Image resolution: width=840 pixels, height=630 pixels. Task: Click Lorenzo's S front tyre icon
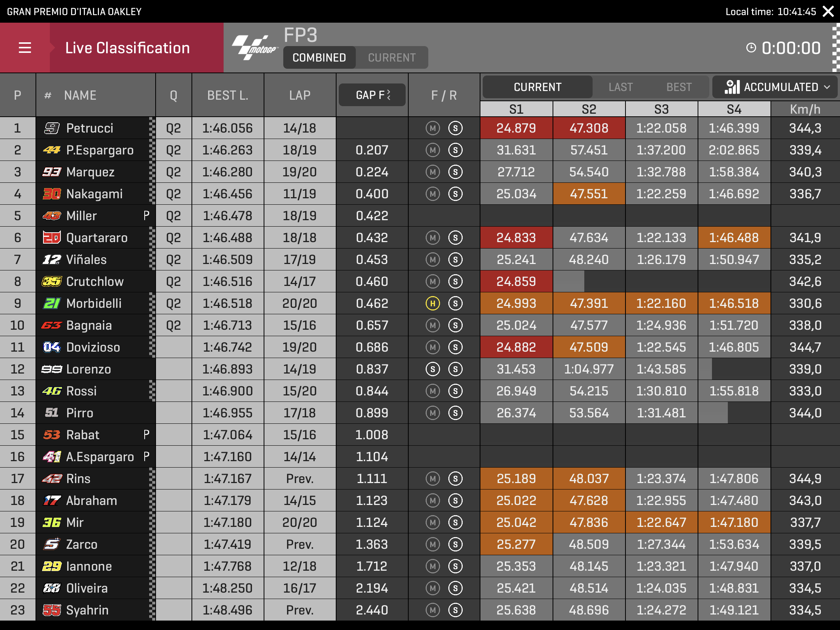point(432,369)
